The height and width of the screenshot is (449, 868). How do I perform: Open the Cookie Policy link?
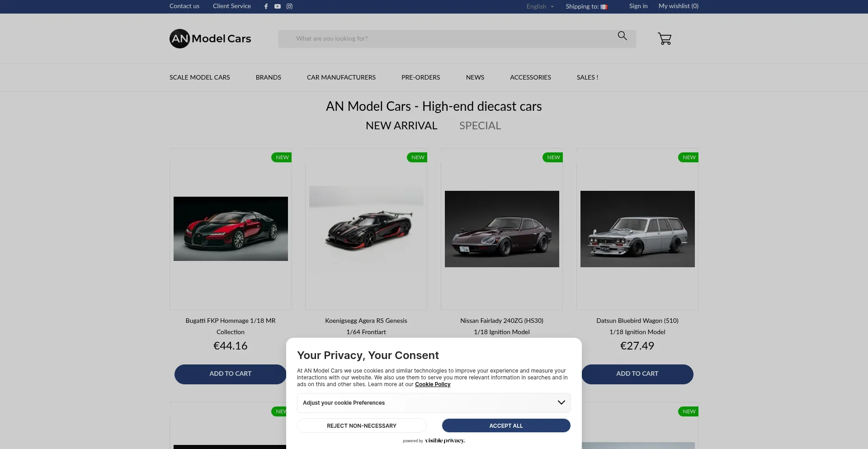click(433, 384)
